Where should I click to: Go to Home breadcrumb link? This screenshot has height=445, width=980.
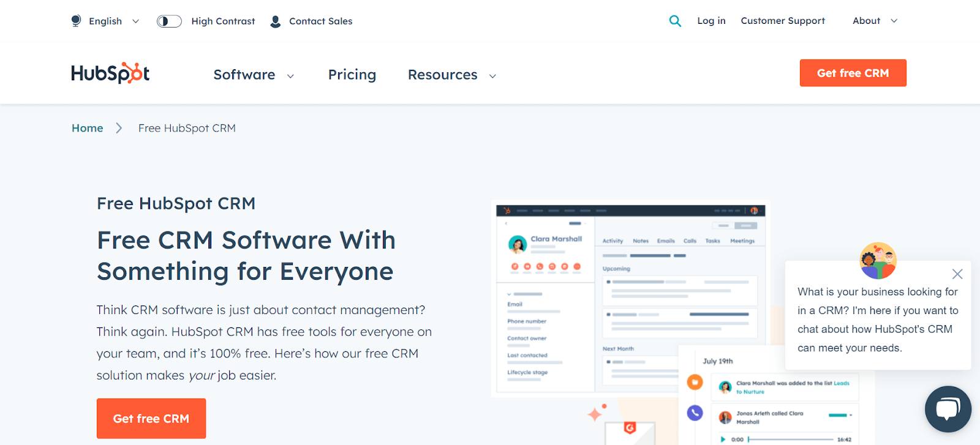(88, 128)
